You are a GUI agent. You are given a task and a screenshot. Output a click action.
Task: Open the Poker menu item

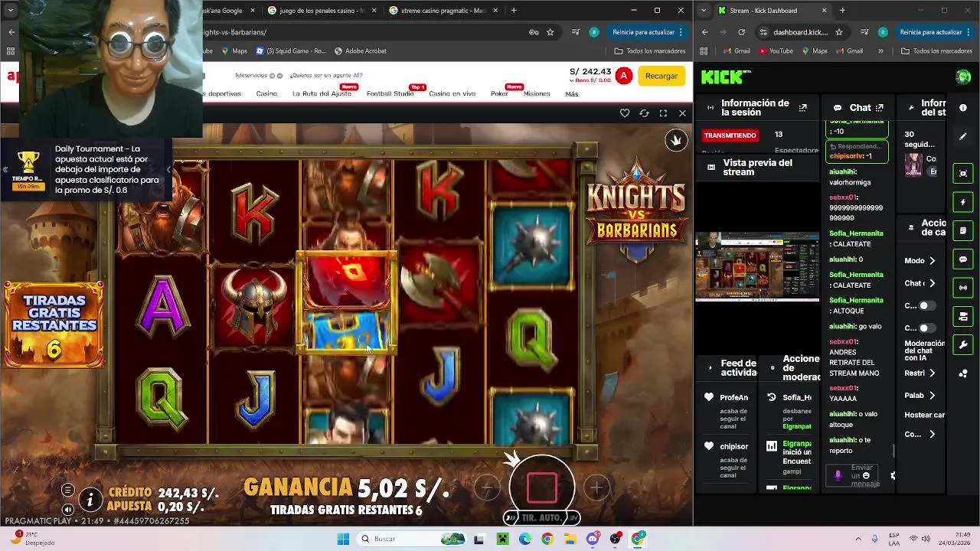(x=499, y=93)
